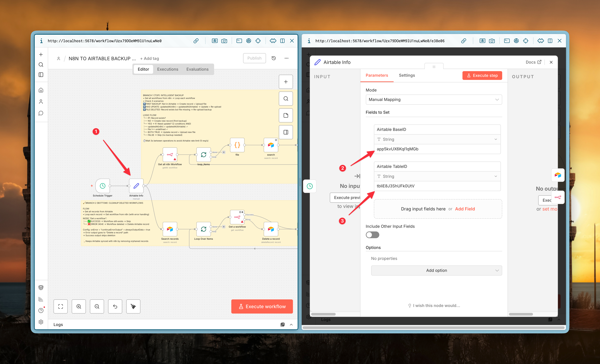Image resolution: width=600 pixels, height=364 pixels.
Task: Click the Airtable TableID value field
Action: coord(437,186)
